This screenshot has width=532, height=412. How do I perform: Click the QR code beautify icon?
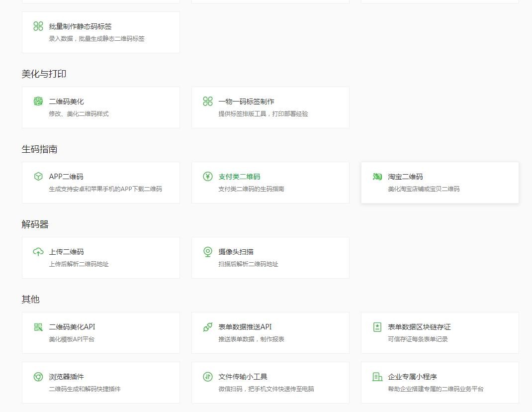[x=38, y=102]
